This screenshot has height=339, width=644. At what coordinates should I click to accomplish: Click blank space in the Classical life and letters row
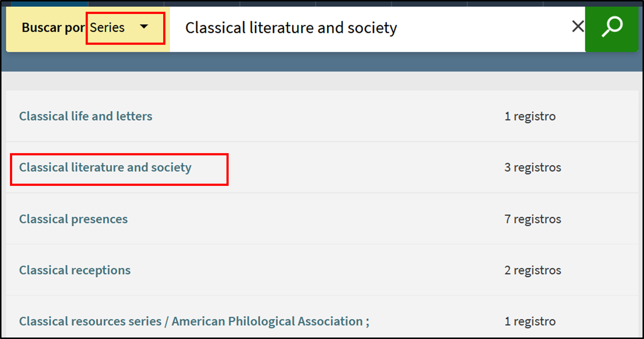tap(315, 116)
